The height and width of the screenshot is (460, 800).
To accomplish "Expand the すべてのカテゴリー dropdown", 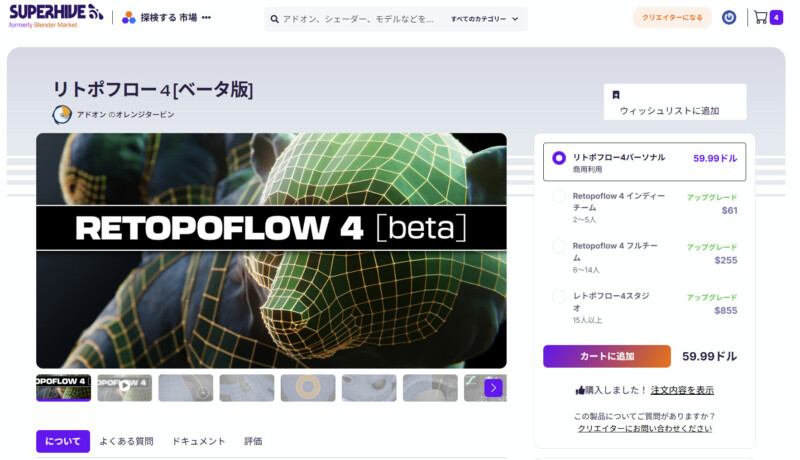I will pyautogui.click(x=484, y=19).
